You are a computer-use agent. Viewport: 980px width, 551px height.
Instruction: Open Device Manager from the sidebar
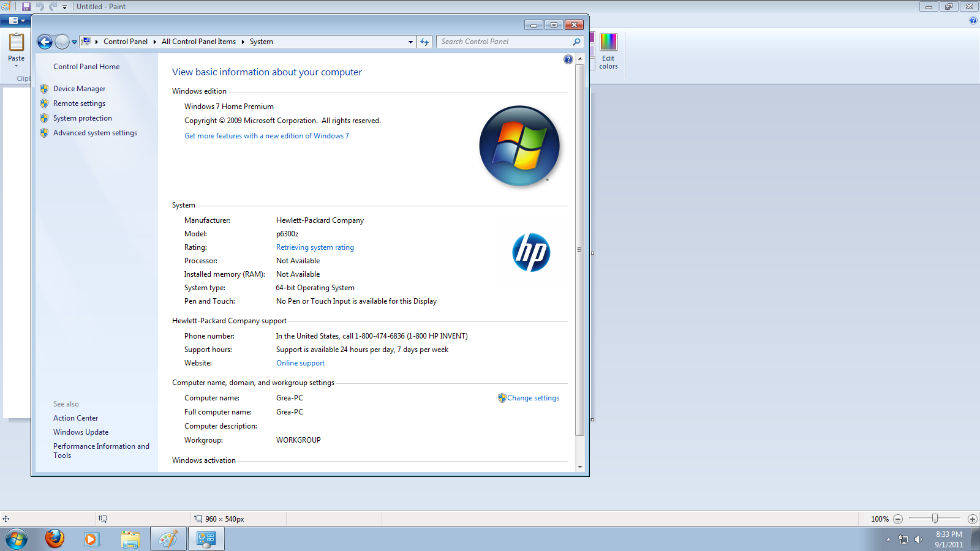(x=79, y=89)
